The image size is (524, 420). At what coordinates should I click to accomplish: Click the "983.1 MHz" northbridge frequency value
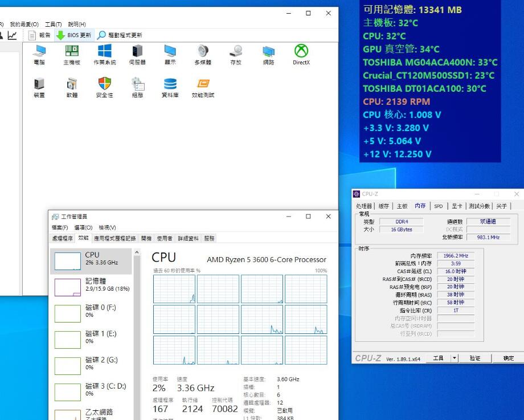[488, 238]
